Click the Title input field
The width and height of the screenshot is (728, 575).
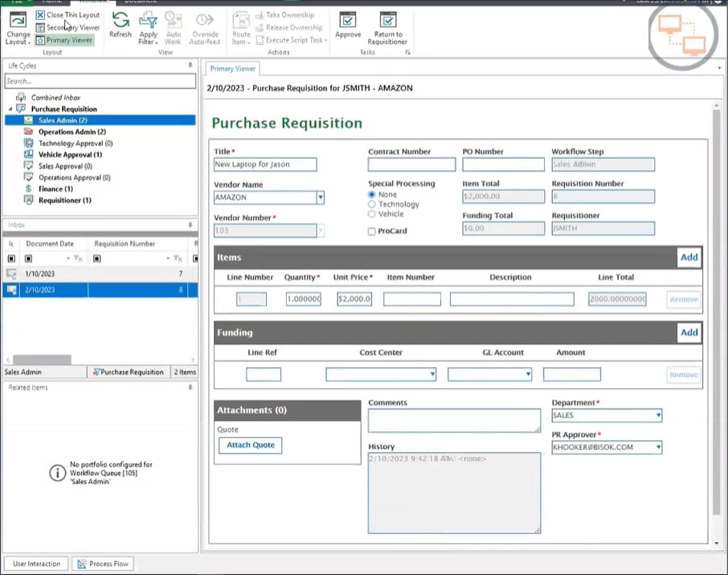click(x=265, y=165)
